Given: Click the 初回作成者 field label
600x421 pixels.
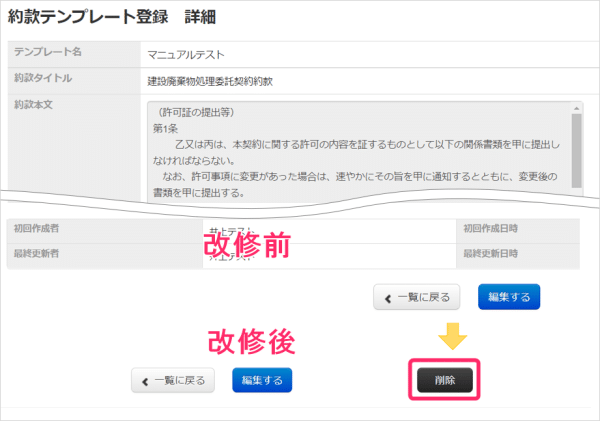Looking at the screenshot, I should coord(39,229).
